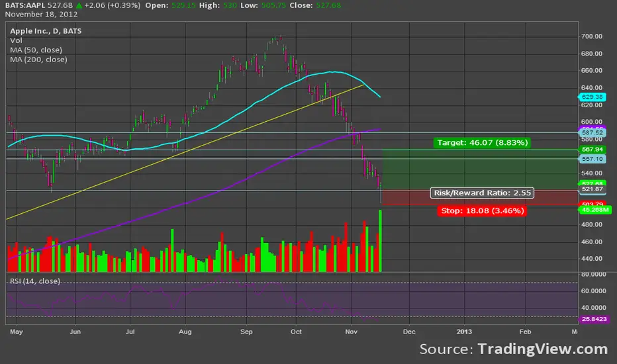Click 460.00 on the price axis
Screen dimensions: 617x364
pyautogui.click(x=592, y=242)
